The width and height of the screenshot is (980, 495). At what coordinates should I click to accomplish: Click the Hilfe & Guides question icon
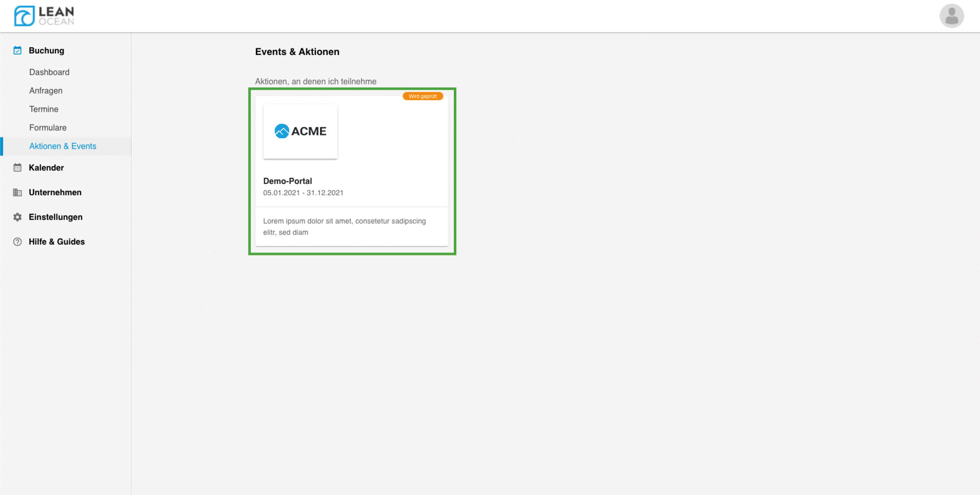coord(17,242)
